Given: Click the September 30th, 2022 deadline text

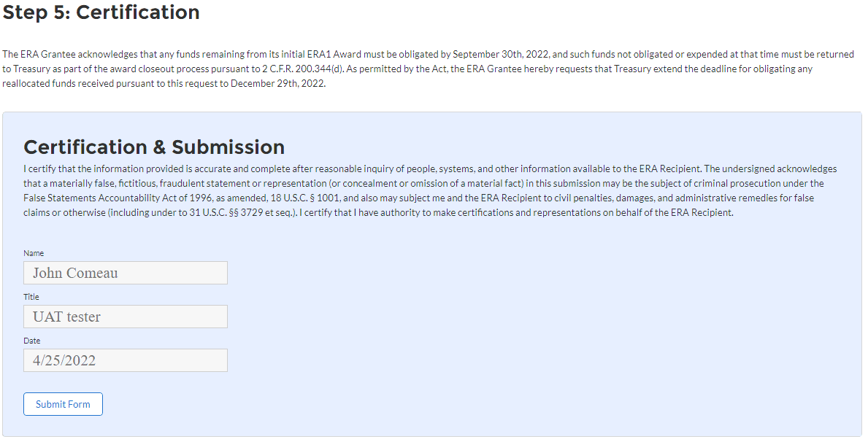Looking at the screenshot, I should point(500,55).
